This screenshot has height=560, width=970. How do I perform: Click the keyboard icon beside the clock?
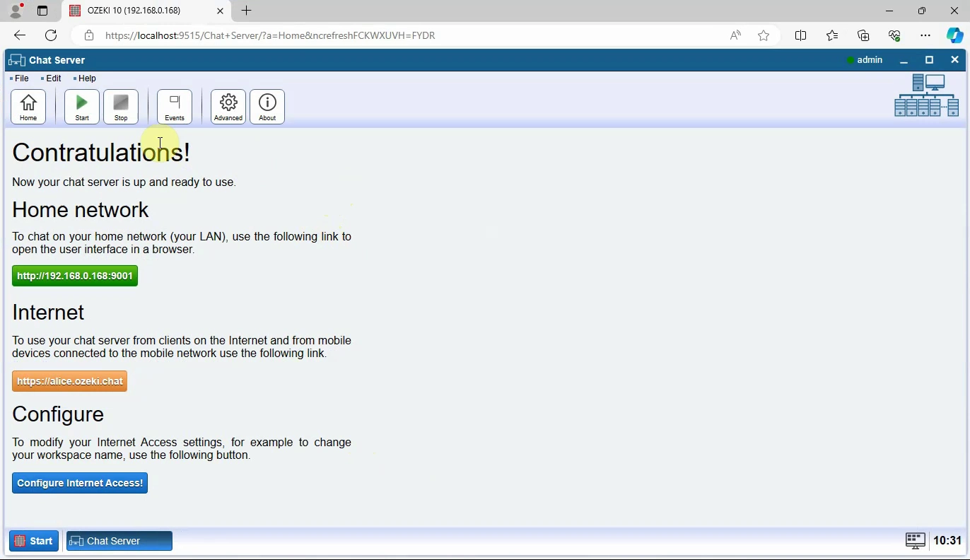pos(916,541)
